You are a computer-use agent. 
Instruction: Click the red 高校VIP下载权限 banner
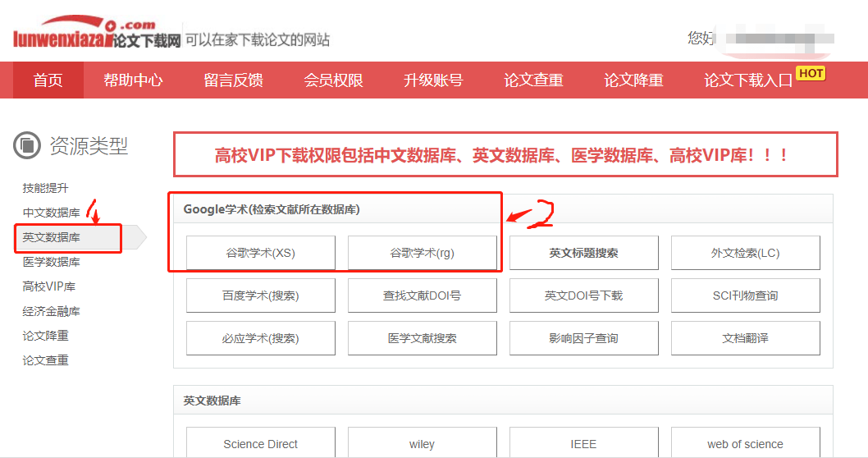[x=505, y=154]
